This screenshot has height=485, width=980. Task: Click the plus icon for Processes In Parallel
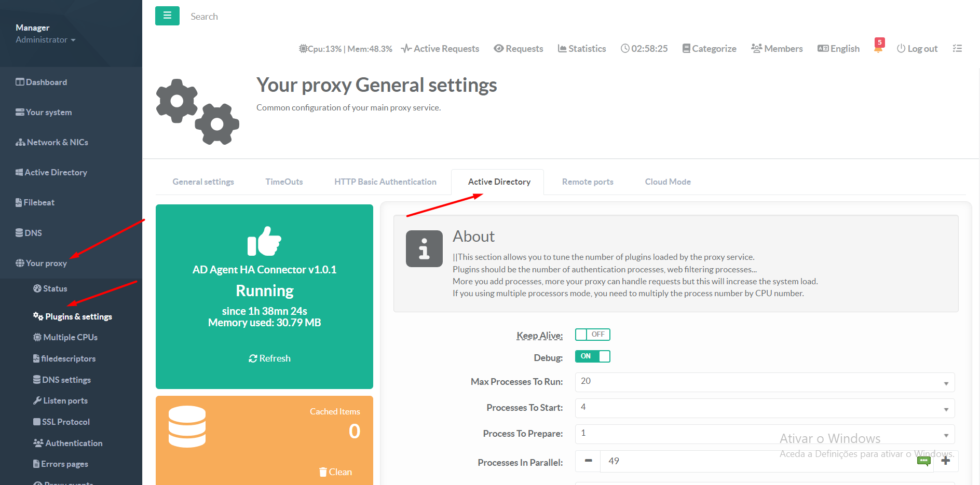coord(945,461)
